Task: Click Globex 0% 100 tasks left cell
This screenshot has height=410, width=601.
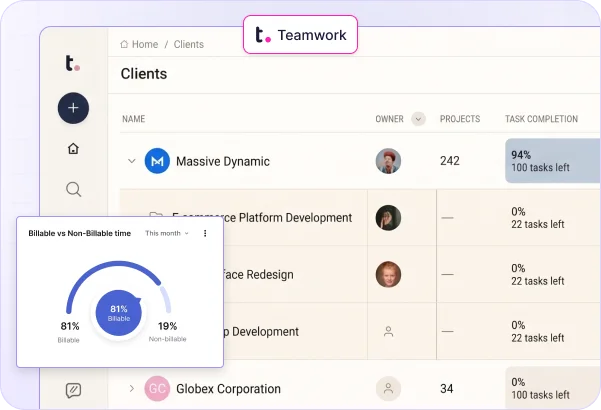Action: (553, 388)
